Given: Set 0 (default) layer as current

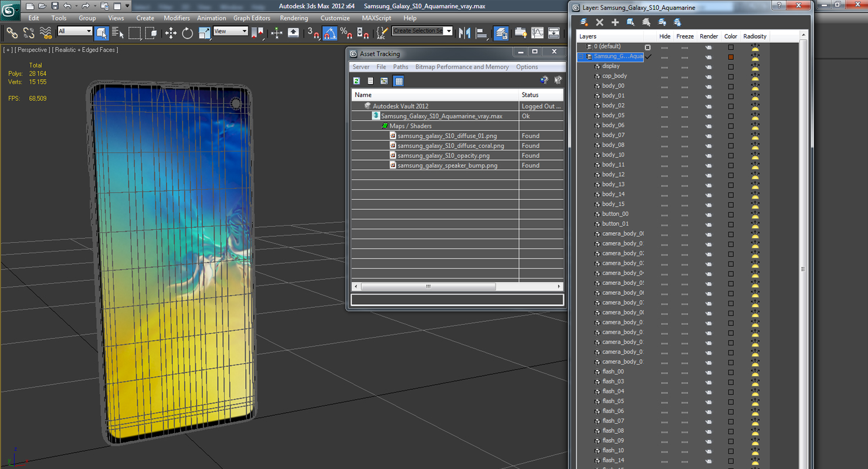Looking at the screenshot, I should coord(648,47).
